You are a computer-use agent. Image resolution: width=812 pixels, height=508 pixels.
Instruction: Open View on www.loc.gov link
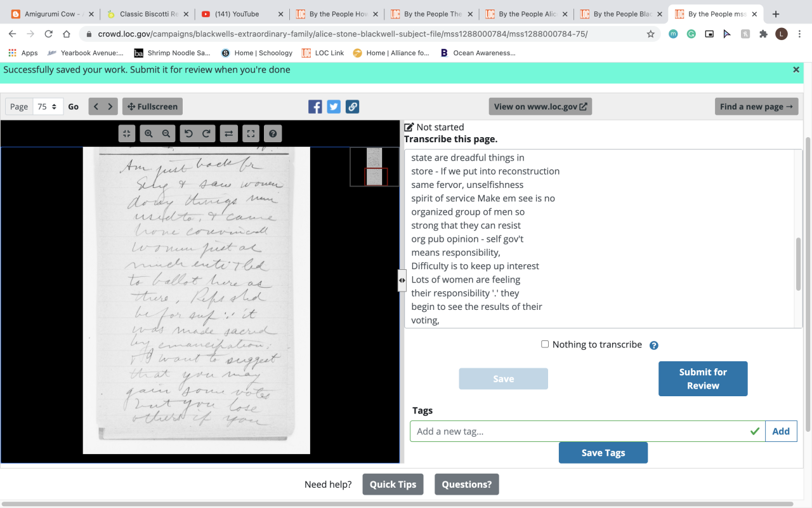540,107
